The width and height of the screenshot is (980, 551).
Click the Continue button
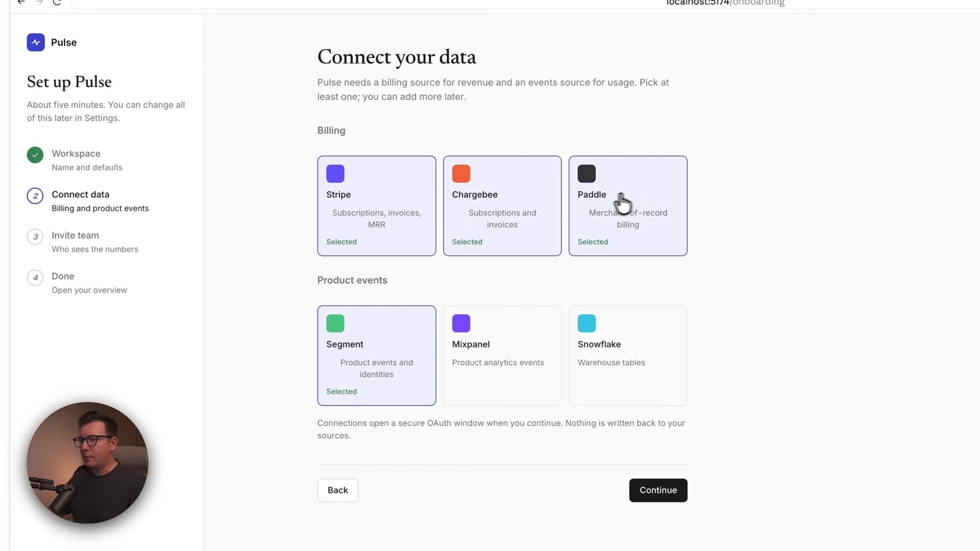[x=658, y=490]
